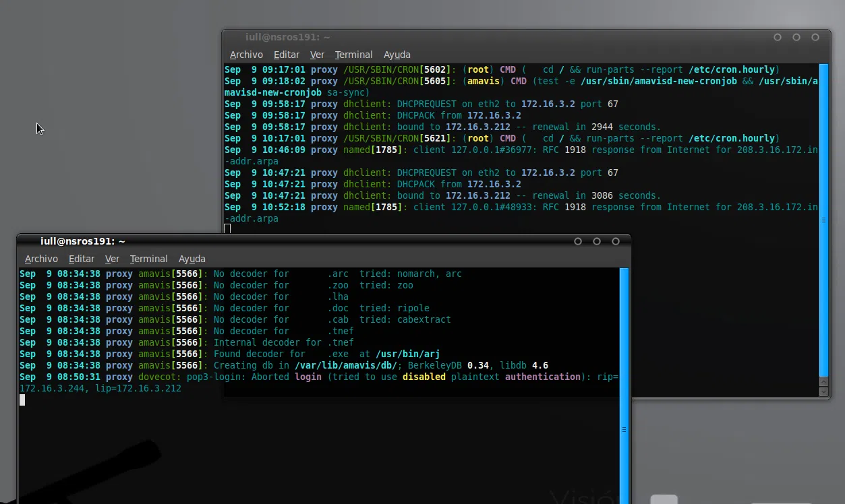The image size is (845, 504).
Task: Open Ver menu in the back terminal
Action: (x=317, y=55)
